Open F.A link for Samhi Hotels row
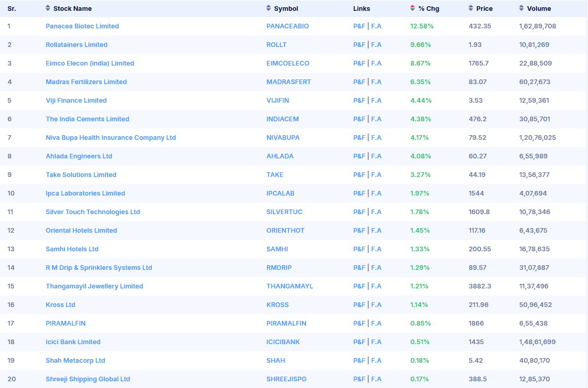The height and width of the screenshot is (388, 588). tap(376, 249)
